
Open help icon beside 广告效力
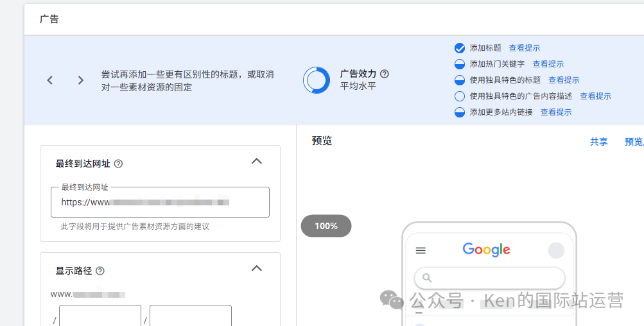point(385,74)
